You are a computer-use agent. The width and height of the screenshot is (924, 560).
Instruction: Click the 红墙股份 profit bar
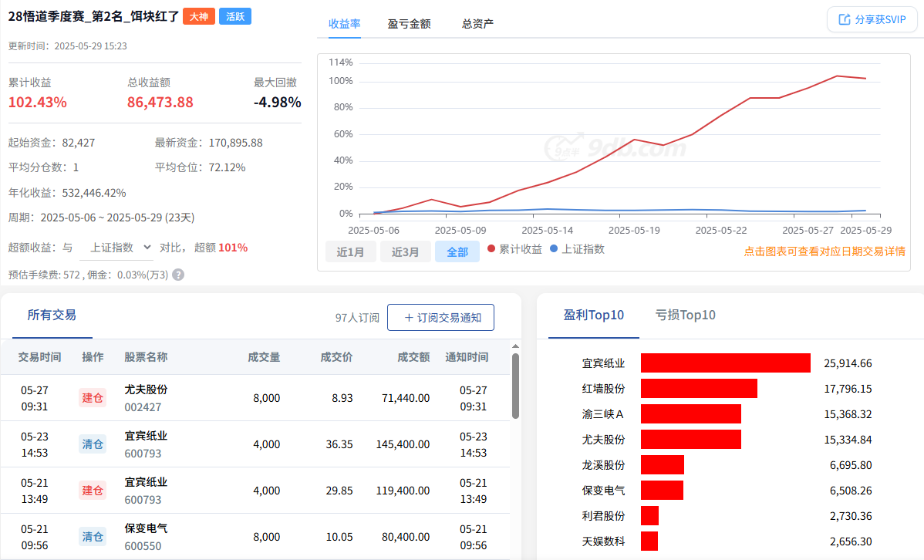[x=699, y=389]
